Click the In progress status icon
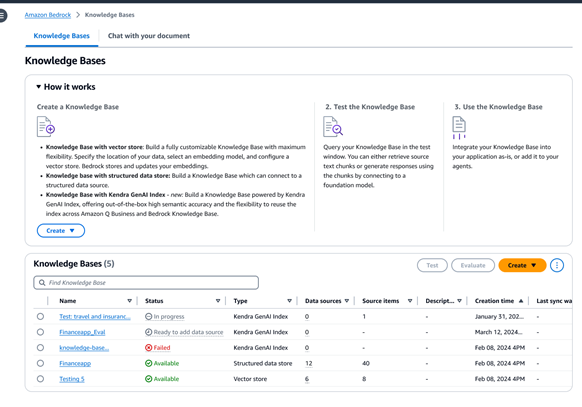Viewport: 582px width, 407px height. 148,316
